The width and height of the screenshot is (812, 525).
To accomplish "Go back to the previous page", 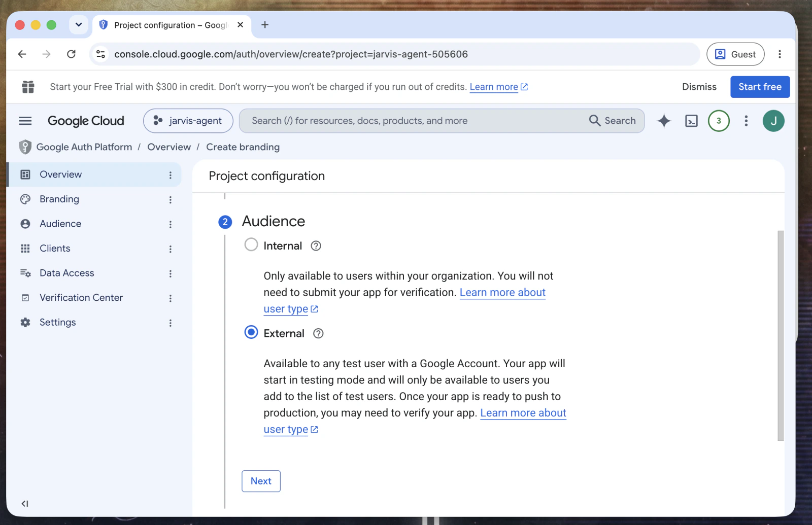I will point(22,54).
